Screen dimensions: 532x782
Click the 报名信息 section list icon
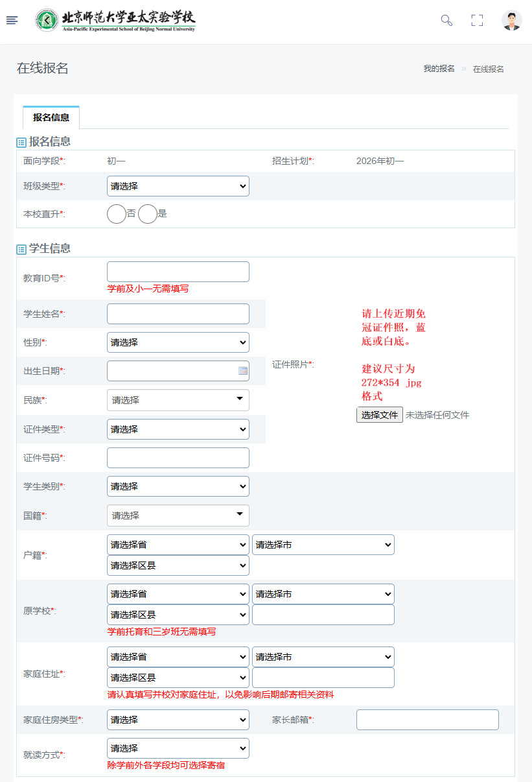[x=21, y=142]
